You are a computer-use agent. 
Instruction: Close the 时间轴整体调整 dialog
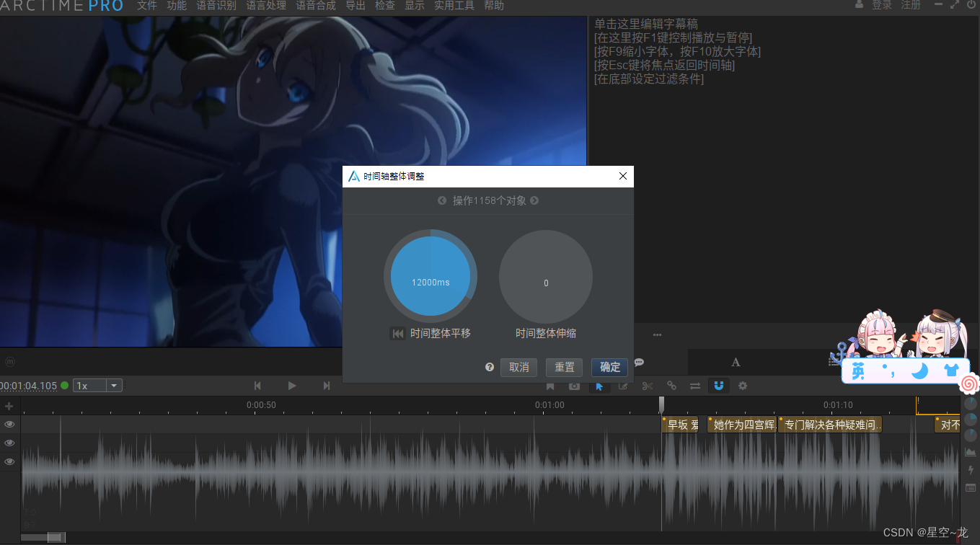[623, 177]
